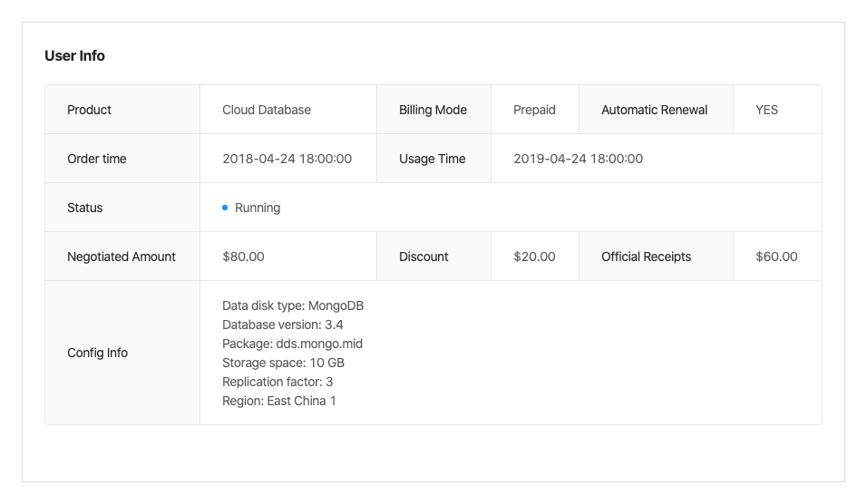
Task: Click the Order time label
Action: 97,159
